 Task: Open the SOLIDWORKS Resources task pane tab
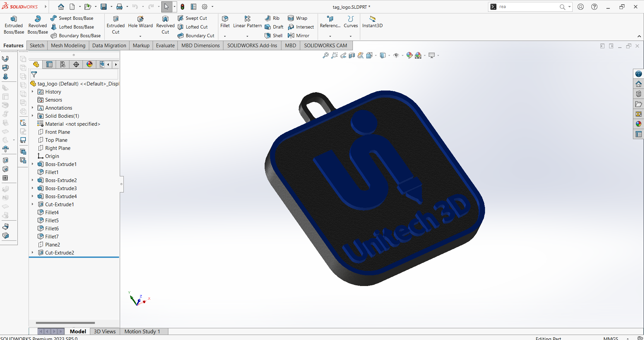click(x=639, y=84)
